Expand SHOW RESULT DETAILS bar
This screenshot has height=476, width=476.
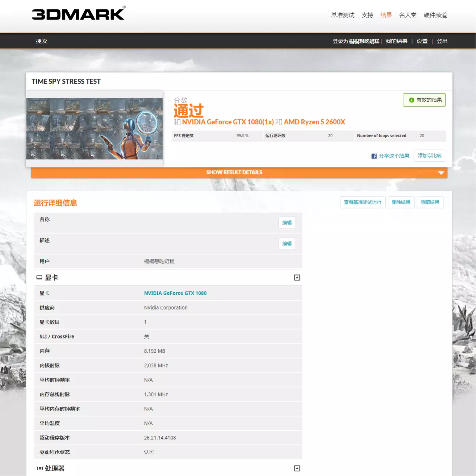click(239, 173)
